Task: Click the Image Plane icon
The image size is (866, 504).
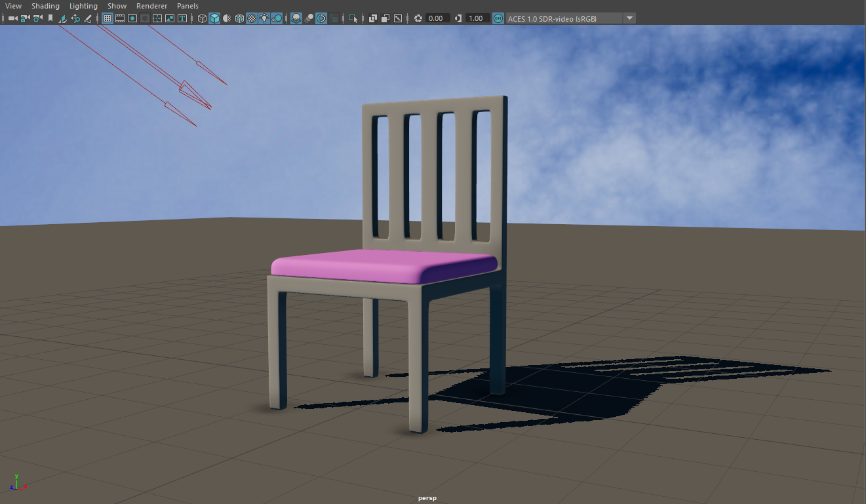Action: coord(63,18)
